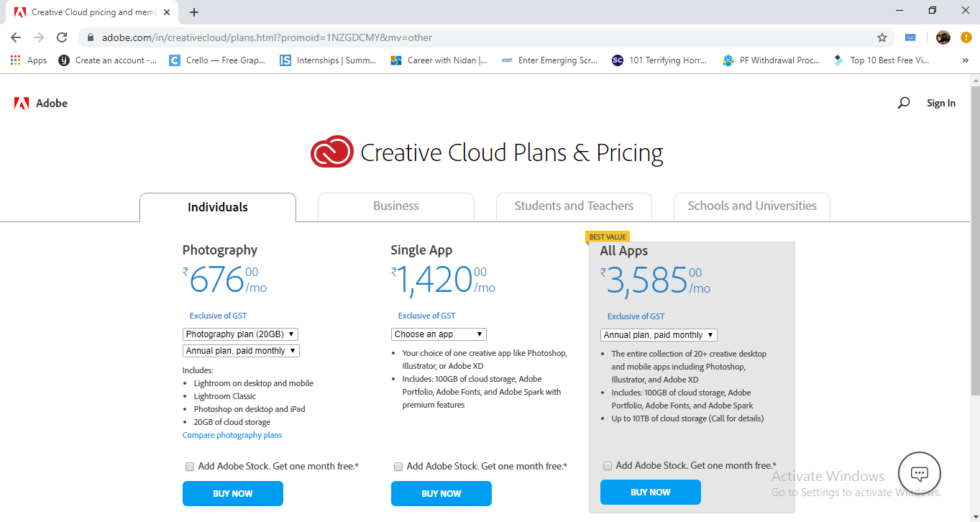Expand the Photography plan (20GB) dropdown

pos(240,334)
